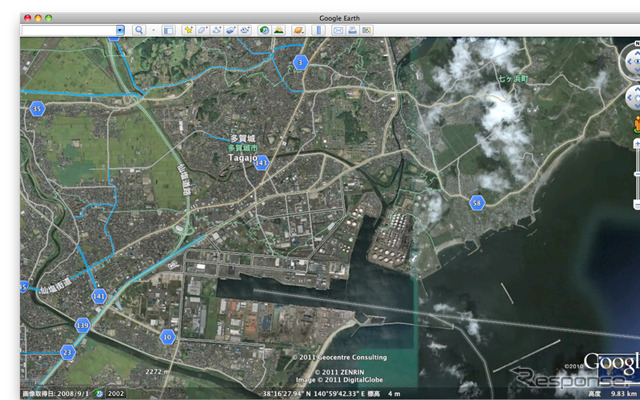
Task: Click the Street View pegman icon
Action: [x=637, y=124]
